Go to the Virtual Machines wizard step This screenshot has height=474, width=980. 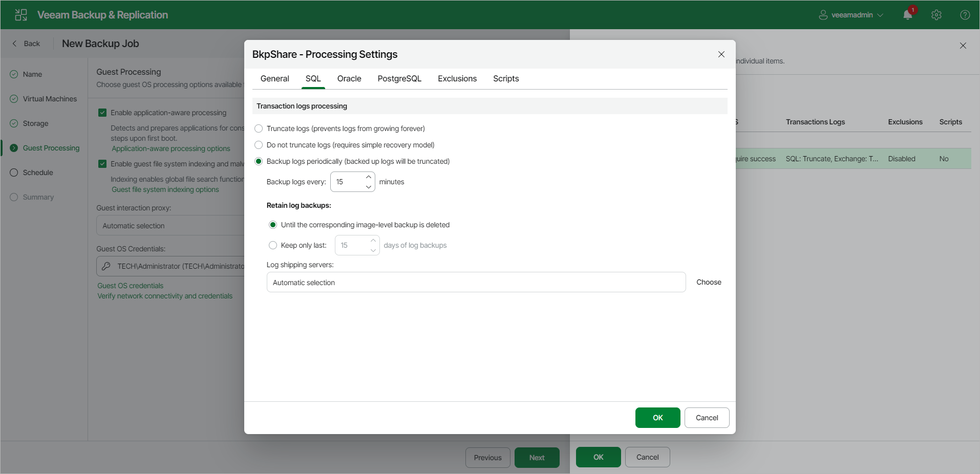coord(50,99)
